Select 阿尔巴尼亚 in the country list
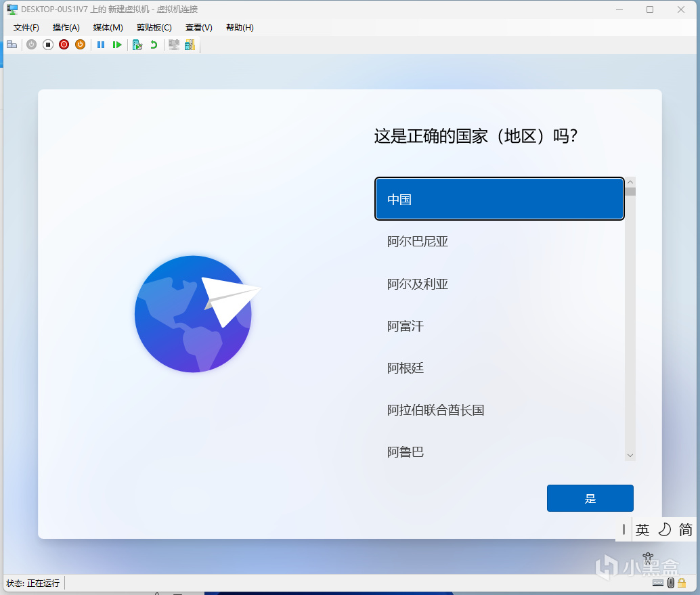The image size is (700, 595). pos(499,242)
